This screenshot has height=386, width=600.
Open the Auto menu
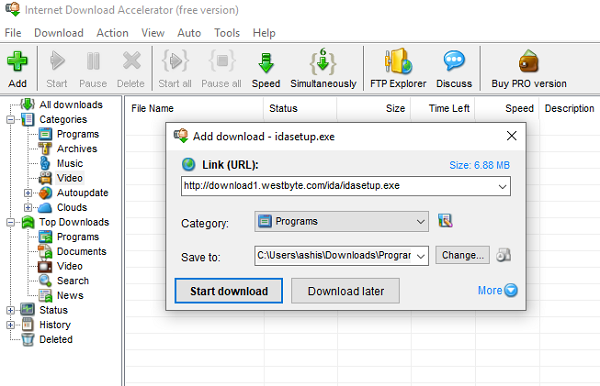pos(189,33)
